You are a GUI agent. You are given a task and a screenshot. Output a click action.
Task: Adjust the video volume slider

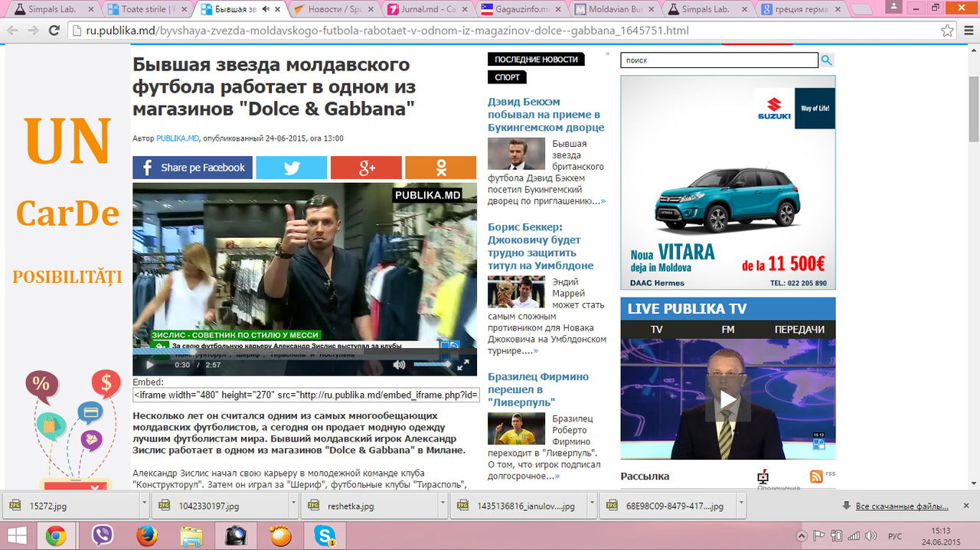(x=433, y=365)
